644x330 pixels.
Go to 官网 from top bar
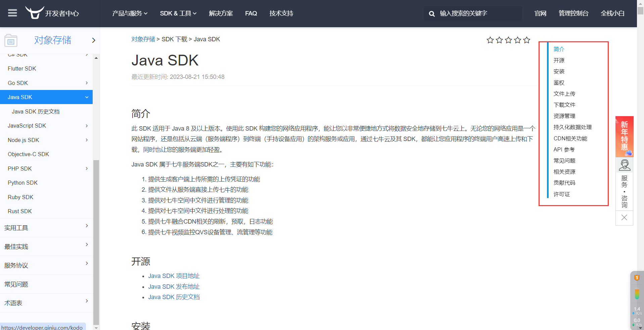click(541, 13)
